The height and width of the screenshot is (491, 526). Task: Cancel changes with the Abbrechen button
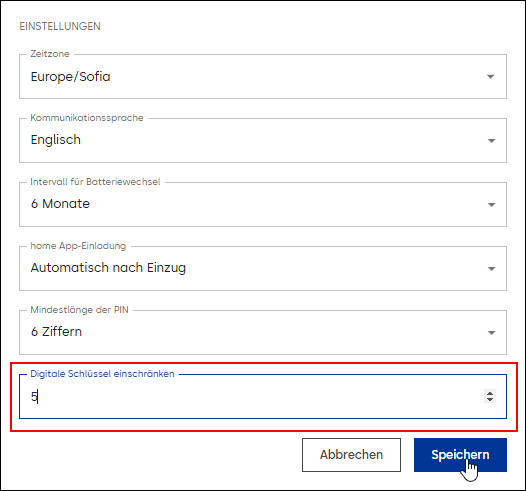point(351,455)
